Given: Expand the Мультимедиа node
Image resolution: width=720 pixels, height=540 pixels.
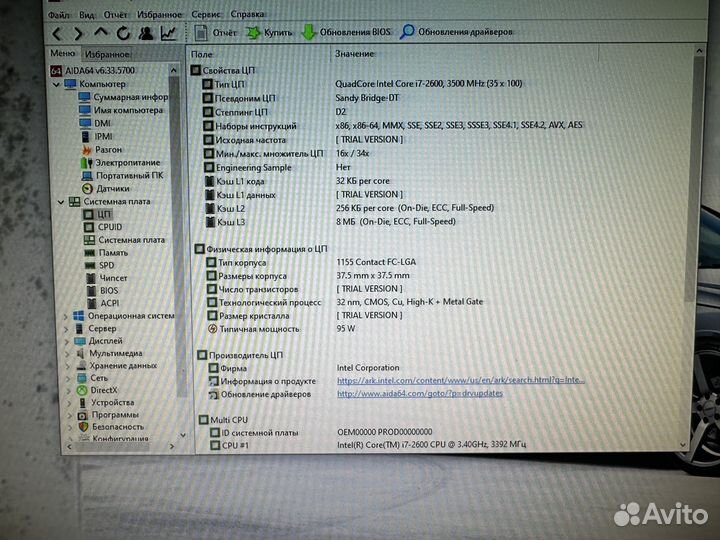Looking at the screenshot, I should click(68, 354).
